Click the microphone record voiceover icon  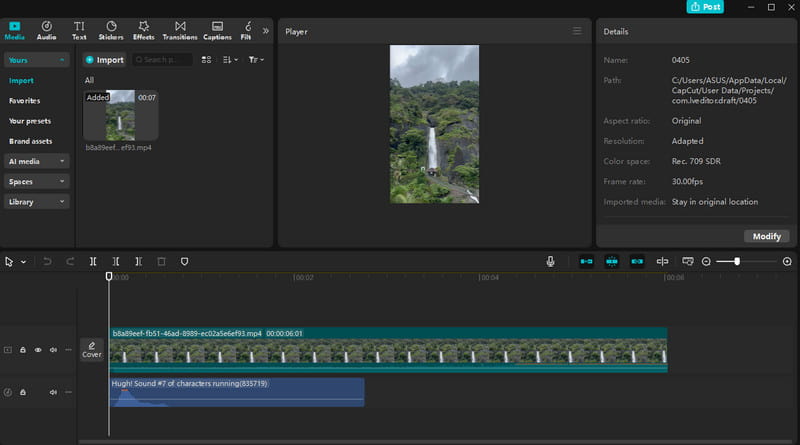(x=550, y=261)
